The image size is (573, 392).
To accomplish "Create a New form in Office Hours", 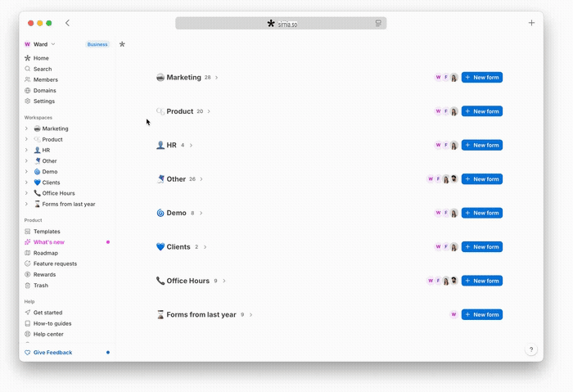I will [x=482, y=281].
